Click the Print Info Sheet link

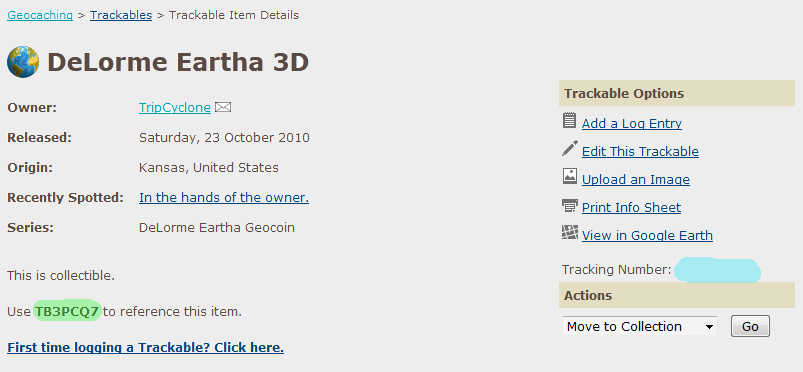coord(631,208)
